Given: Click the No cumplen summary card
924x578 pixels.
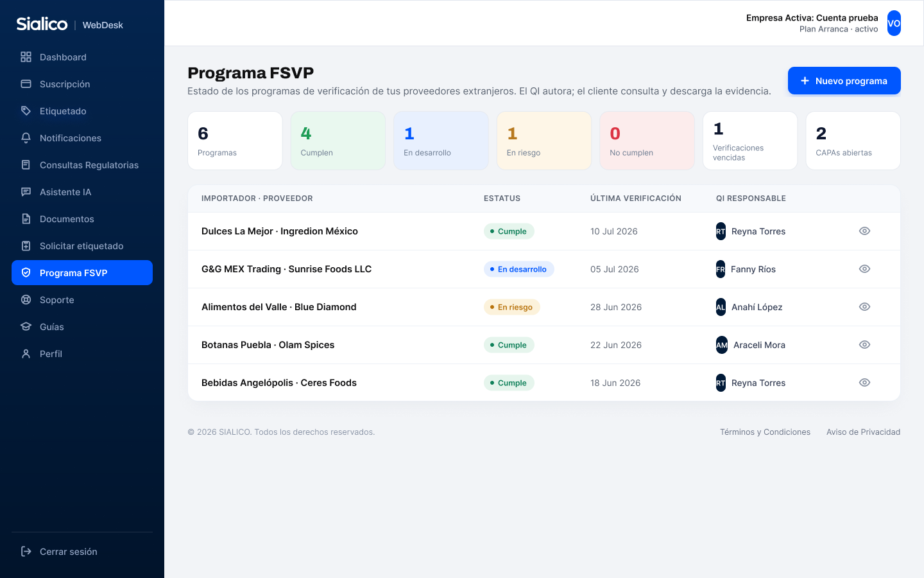Looking at the screenshot, I should [x=647, y=141].
